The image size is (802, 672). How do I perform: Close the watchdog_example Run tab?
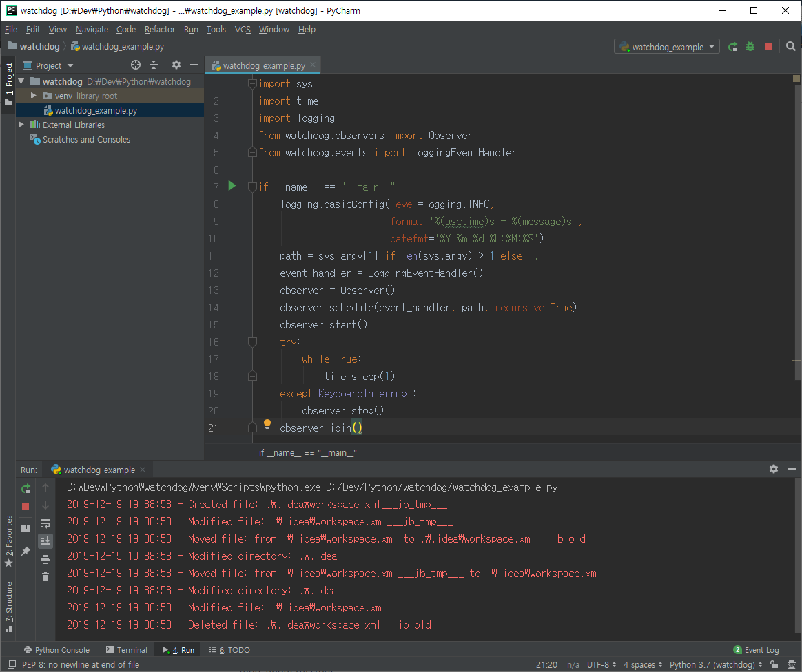(143, 470)
